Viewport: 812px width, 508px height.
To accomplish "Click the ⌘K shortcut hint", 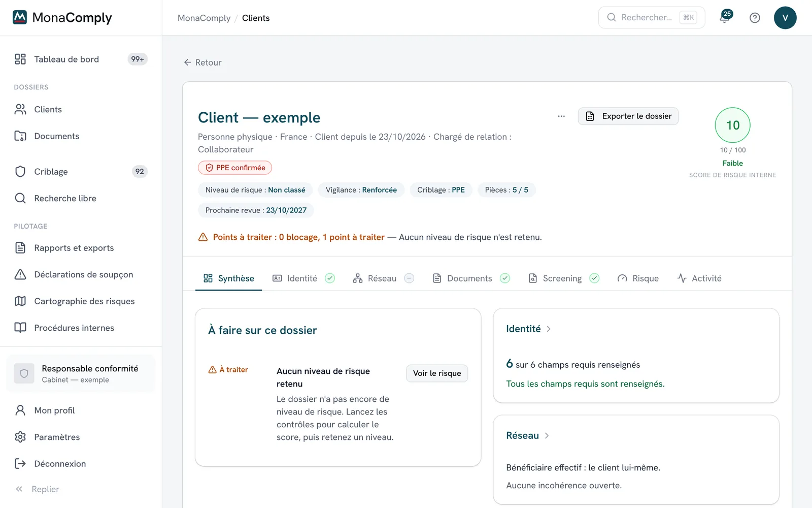I will point(688,17).
